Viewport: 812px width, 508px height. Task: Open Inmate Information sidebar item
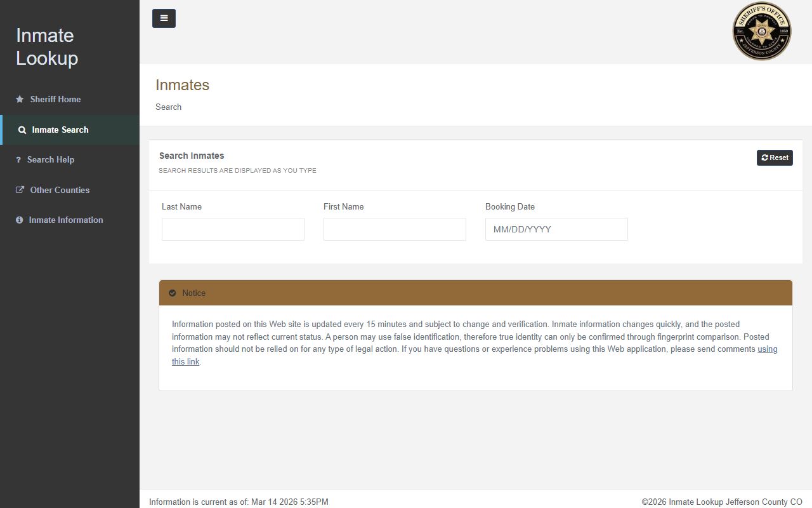70,220
